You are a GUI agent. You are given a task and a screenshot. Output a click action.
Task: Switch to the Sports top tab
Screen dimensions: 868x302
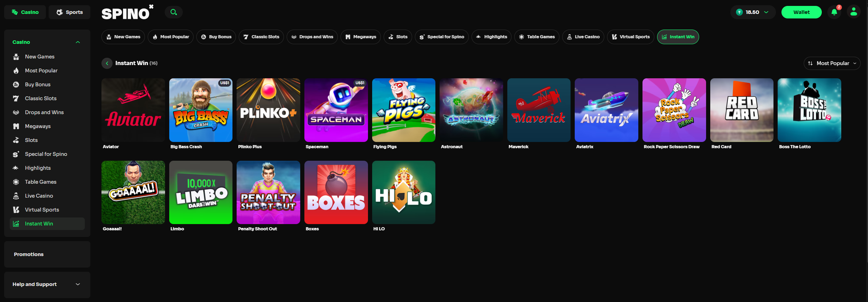[x=69, y=12]
